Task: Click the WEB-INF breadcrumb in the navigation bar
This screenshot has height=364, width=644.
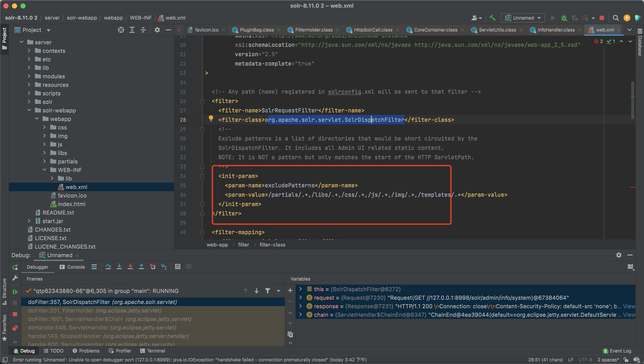Action: click(141, 18)
